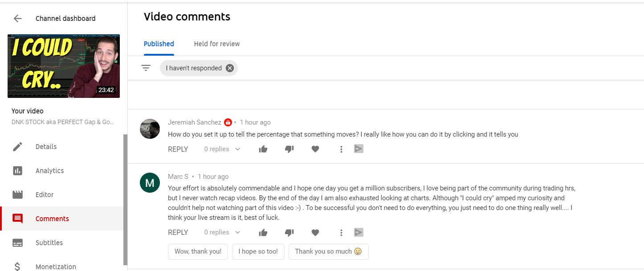Screen dimensions: 644x271
Task: Heart Marc S's comment as creator
Action: [x=315, y=232]
